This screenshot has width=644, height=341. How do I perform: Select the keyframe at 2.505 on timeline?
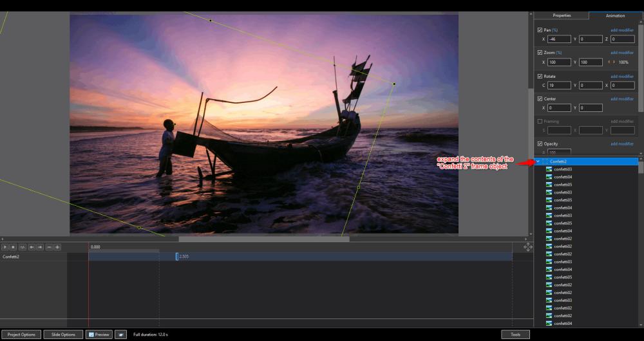click(x=177, y=257)
